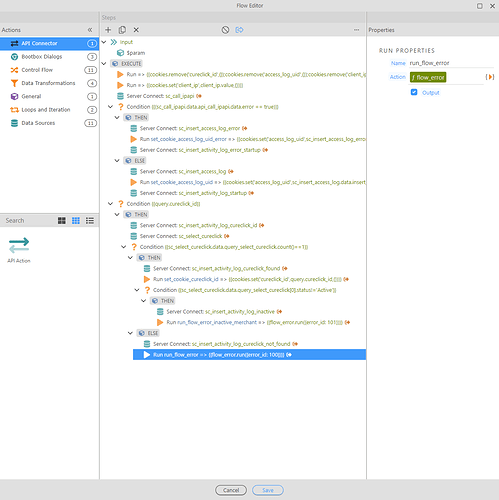The width and height of the screenshot is (499, 500).
Task: Collapse the Actions panel with double chevron
Action: (x=90, y=30)
